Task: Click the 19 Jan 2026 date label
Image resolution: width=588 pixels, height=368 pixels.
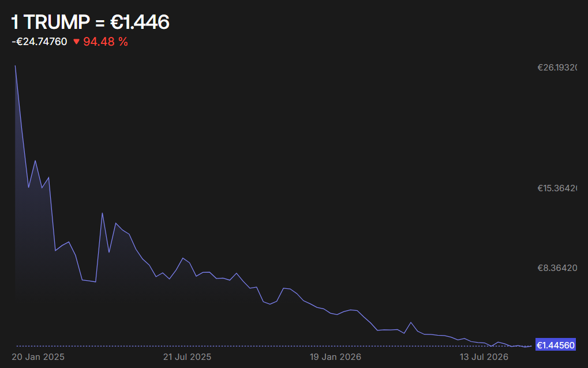Action: pyautogui.click(x=335, y=357)
